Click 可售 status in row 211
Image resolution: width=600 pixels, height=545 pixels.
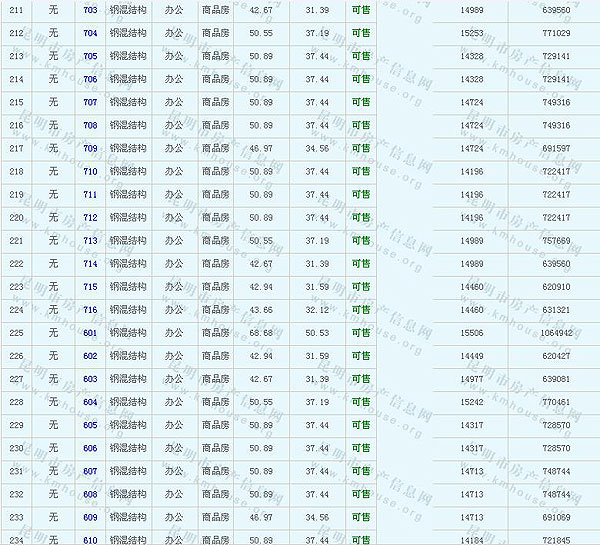point(361,10)
